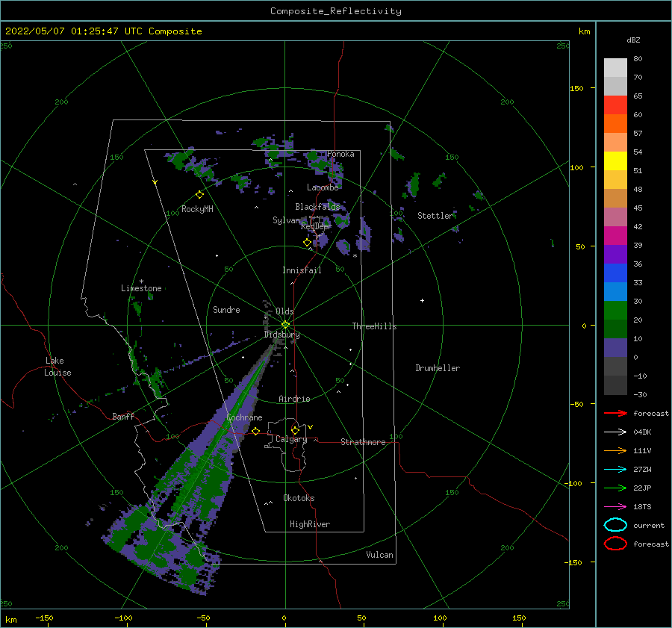This screenshot has width=672, height=628.
Task: Click the Didsbury label
Action: point(281,335)
